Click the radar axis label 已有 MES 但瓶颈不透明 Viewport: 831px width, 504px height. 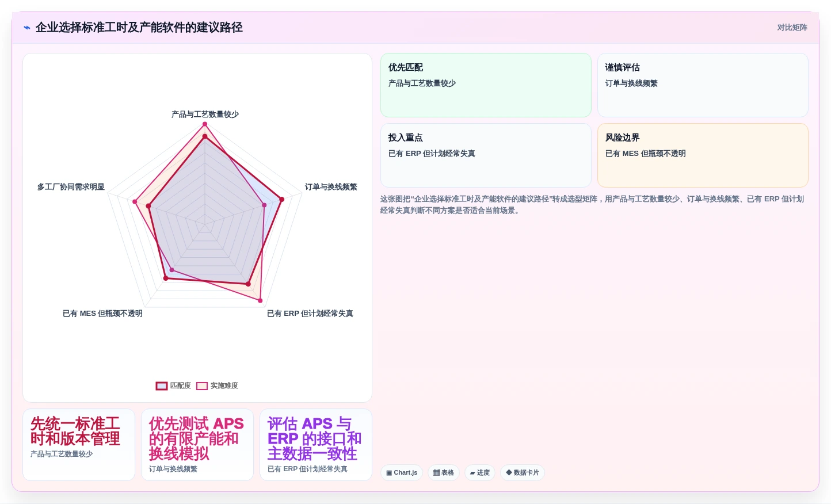(x=102, y=314)
